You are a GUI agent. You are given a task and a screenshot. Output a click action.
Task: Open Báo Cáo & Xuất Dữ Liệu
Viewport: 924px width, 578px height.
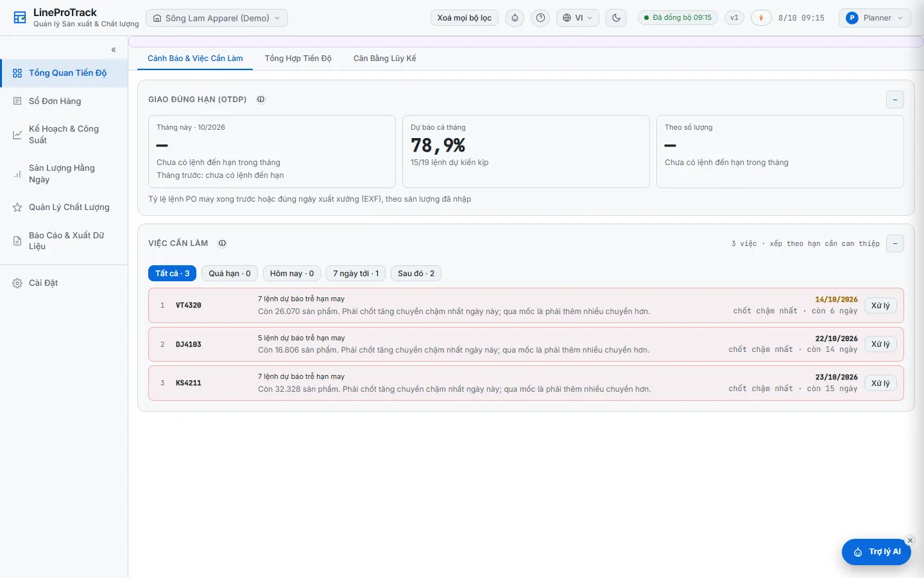[x=64, y=240]
